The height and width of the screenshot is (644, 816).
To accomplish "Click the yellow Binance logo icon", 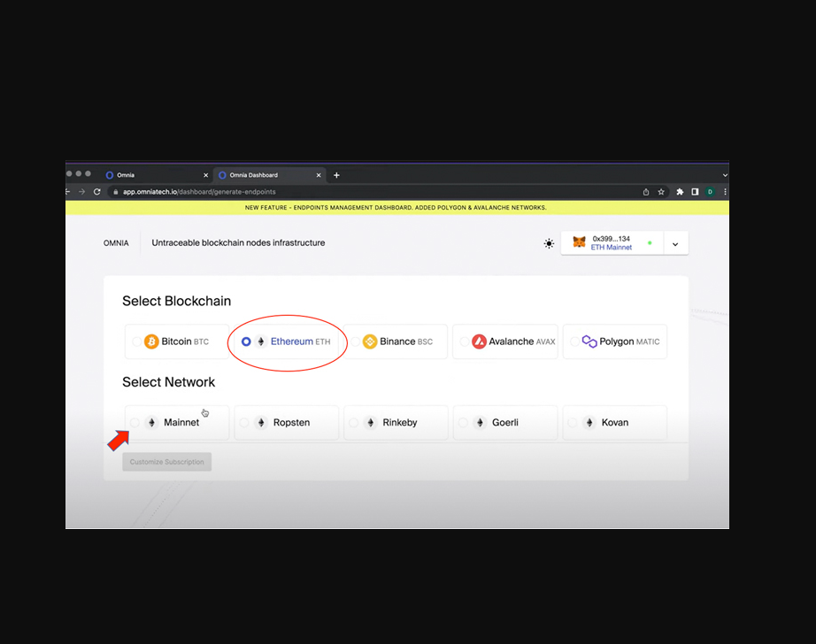I will [x=370, y=341].
